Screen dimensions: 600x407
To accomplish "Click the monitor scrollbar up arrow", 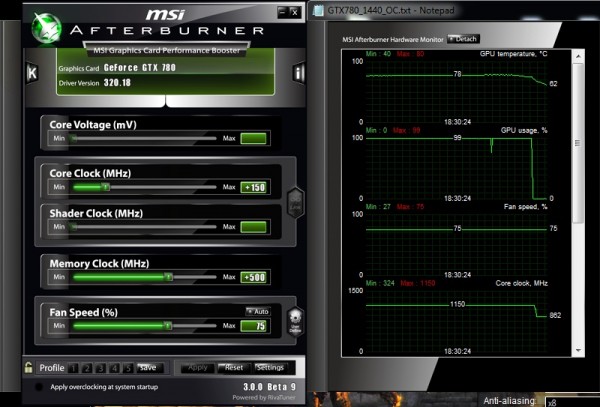I will point(578,57).
